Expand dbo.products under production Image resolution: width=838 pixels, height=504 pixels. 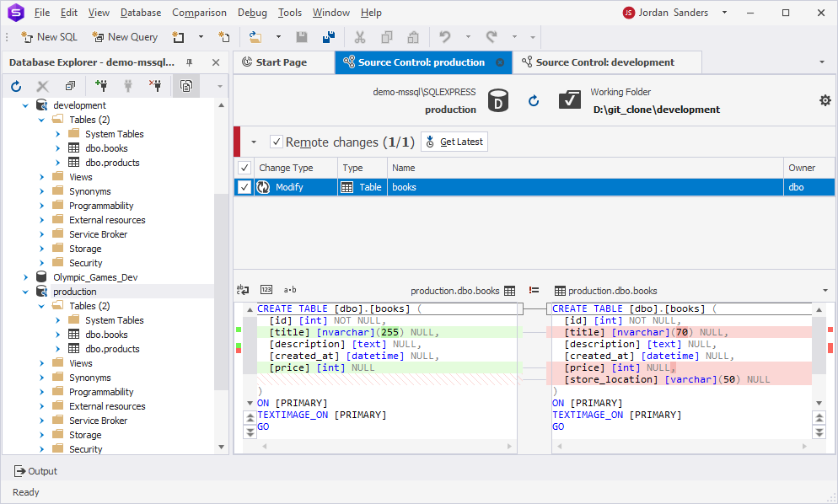(57, 349)
